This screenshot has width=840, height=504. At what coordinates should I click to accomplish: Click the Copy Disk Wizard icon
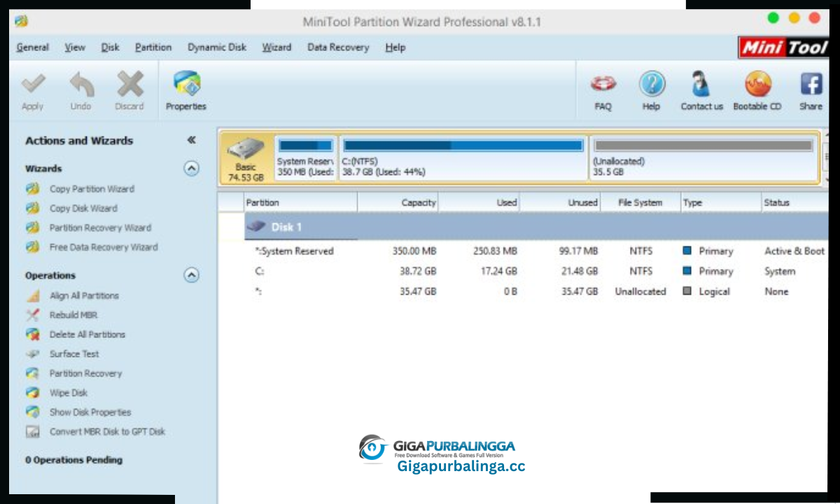coord(32,208)
